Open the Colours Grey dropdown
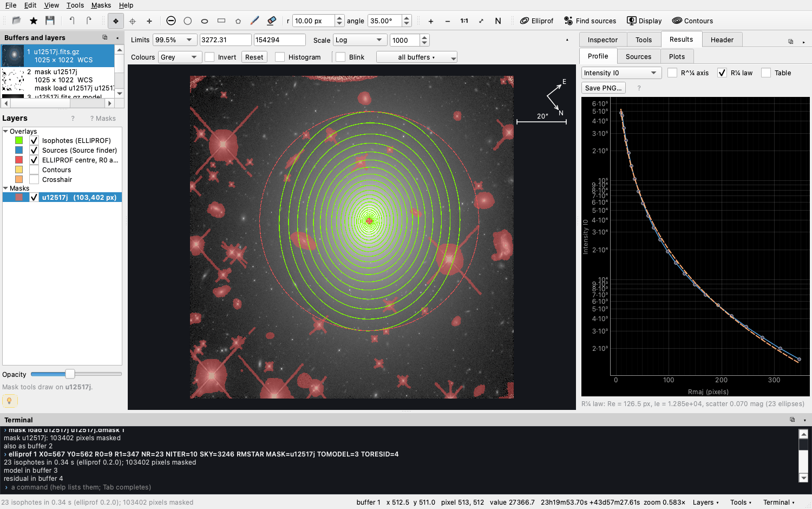This screenshot has width=812, height=509. click(180, 57)
